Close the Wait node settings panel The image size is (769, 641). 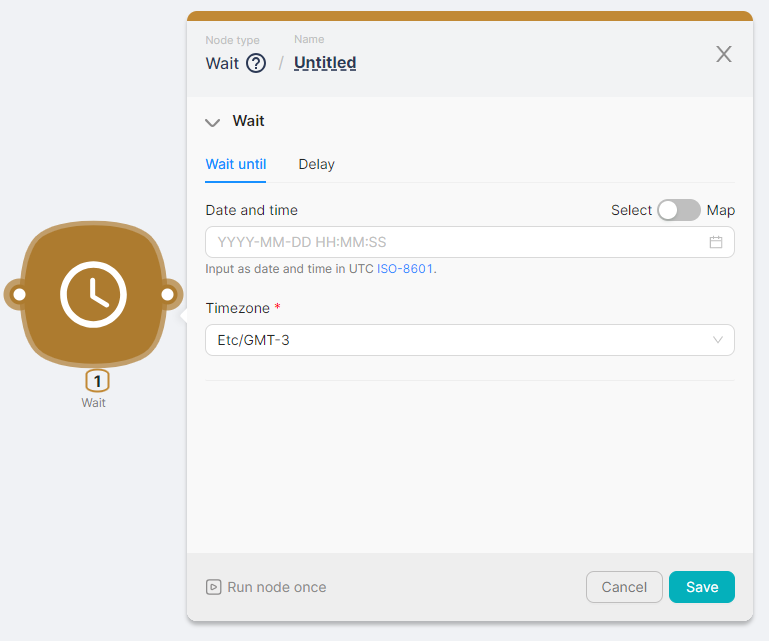point(724,54)
